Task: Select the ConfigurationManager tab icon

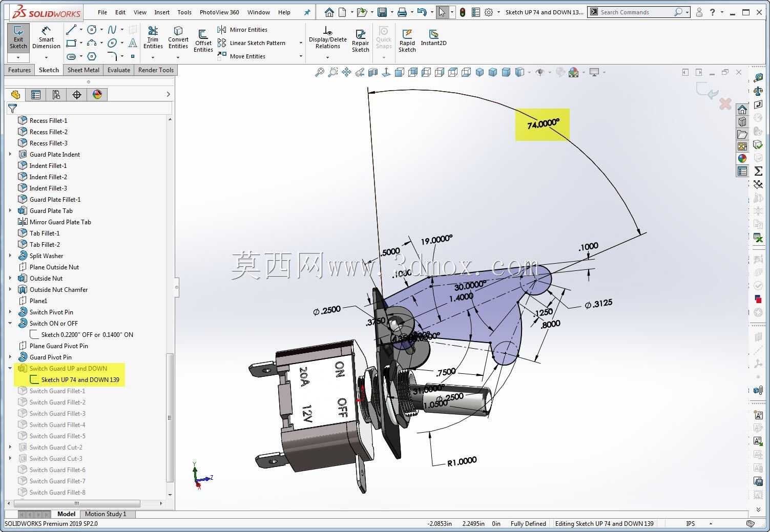Action: coord(56,94)
